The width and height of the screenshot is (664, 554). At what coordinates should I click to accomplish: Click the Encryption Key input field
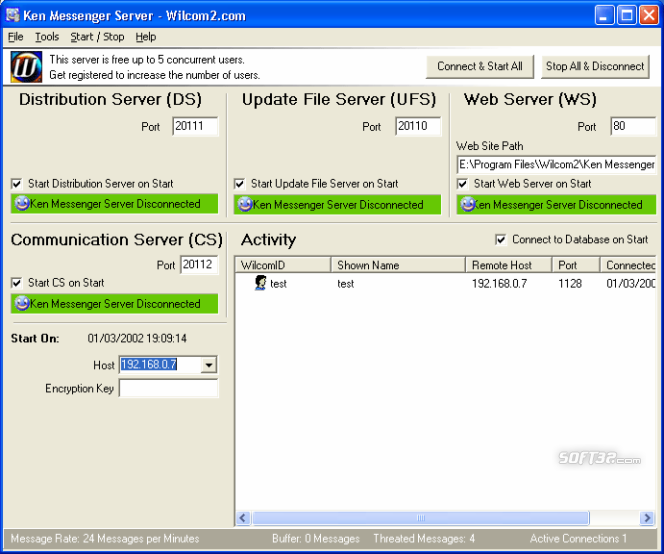pyautogui.click(x=169, y=388)
